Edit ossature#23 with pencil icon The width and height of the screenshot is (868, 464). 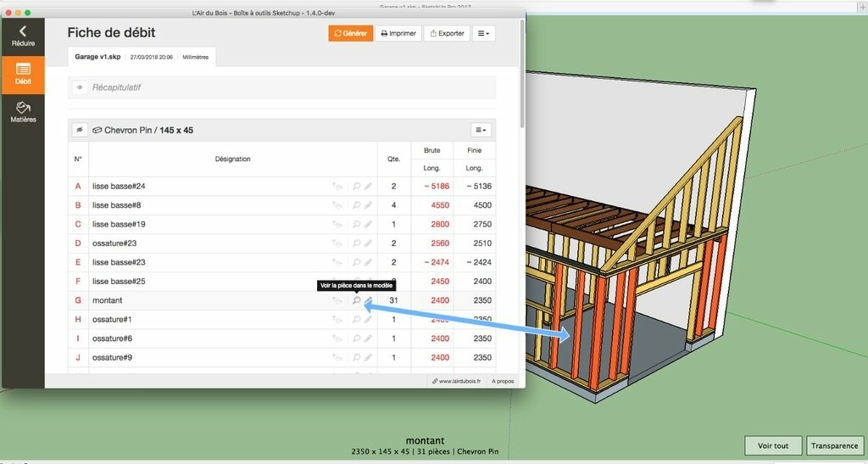[x=368, y=243]
